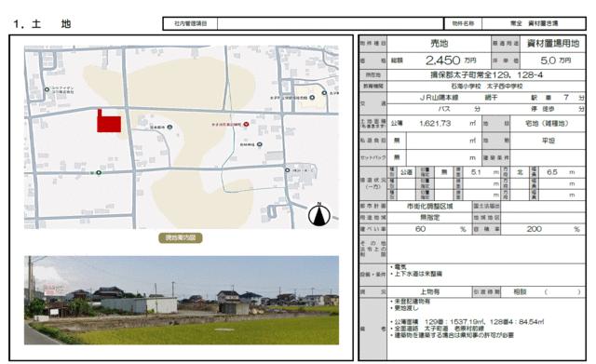Click the school district '石海小学校 太子西中学校'

coord(486,87)
